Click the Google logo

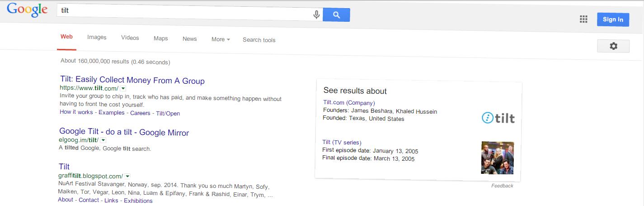[x=27, y=10]
